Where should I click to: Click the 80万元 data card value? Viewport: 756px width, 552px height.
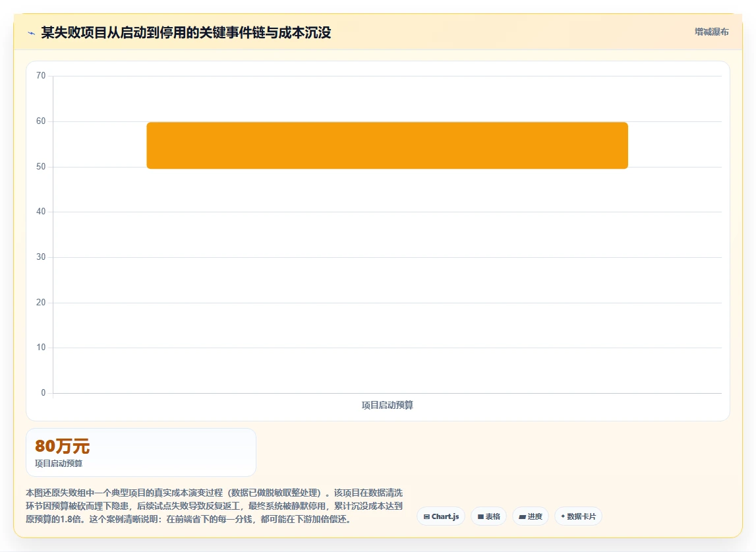pyautogui.click(x=62, y=446)
